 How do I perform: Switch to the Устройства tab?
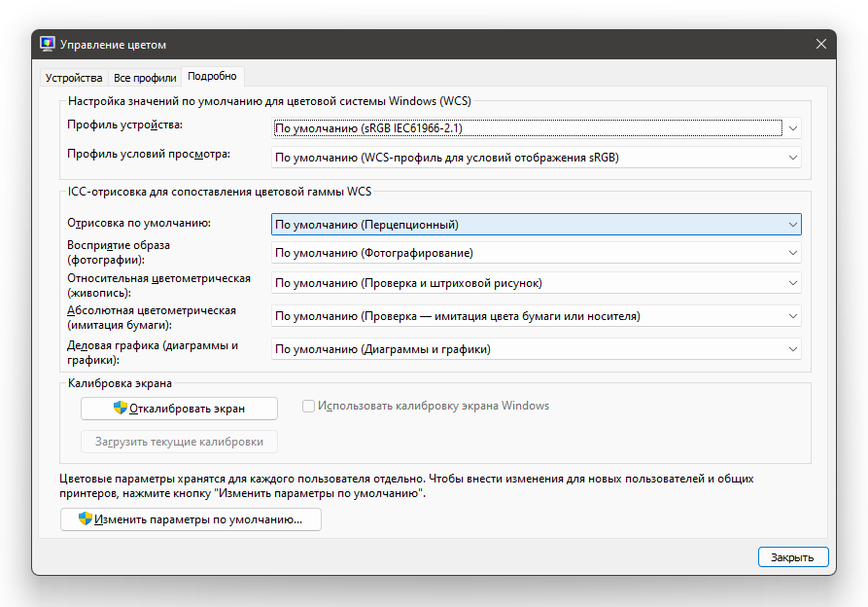point(74,78)
